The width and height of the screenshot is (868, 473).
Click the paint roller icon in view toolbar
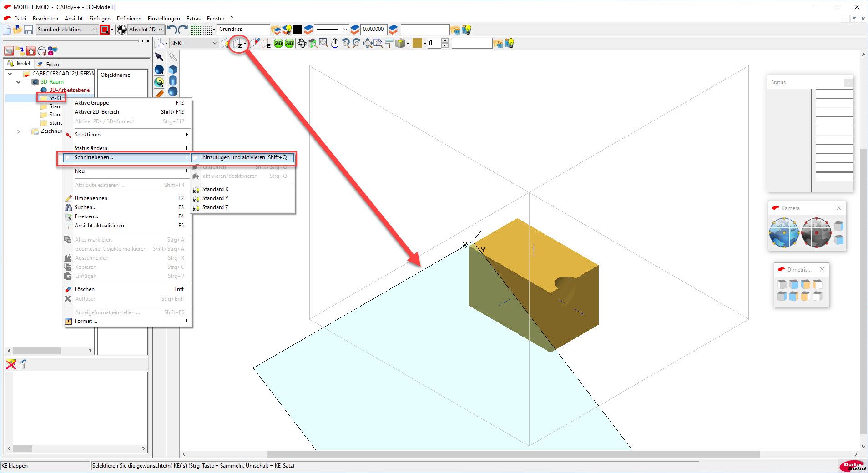pos(389,43)
